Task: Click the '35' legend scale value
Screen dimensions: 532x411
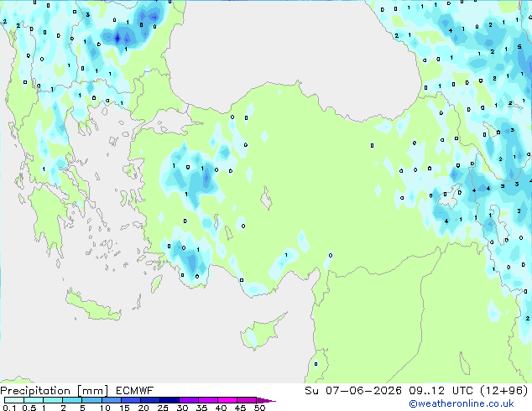Action: tap(201, 408)
